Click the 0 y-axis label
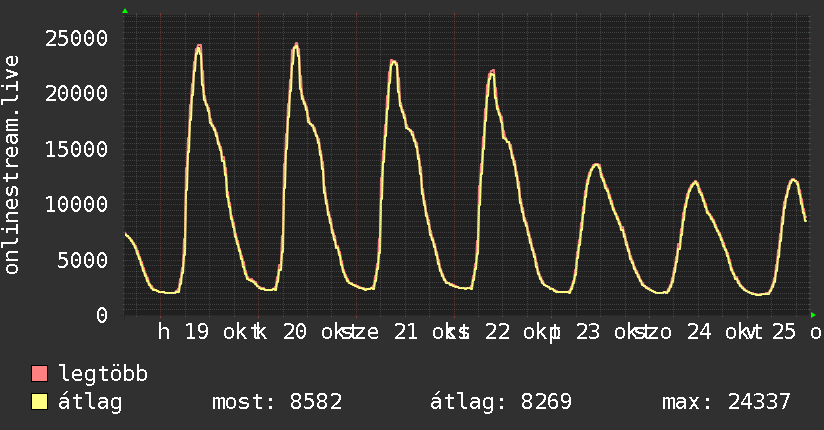This screenshot has height=430, width=824. (x=102, y=315)
